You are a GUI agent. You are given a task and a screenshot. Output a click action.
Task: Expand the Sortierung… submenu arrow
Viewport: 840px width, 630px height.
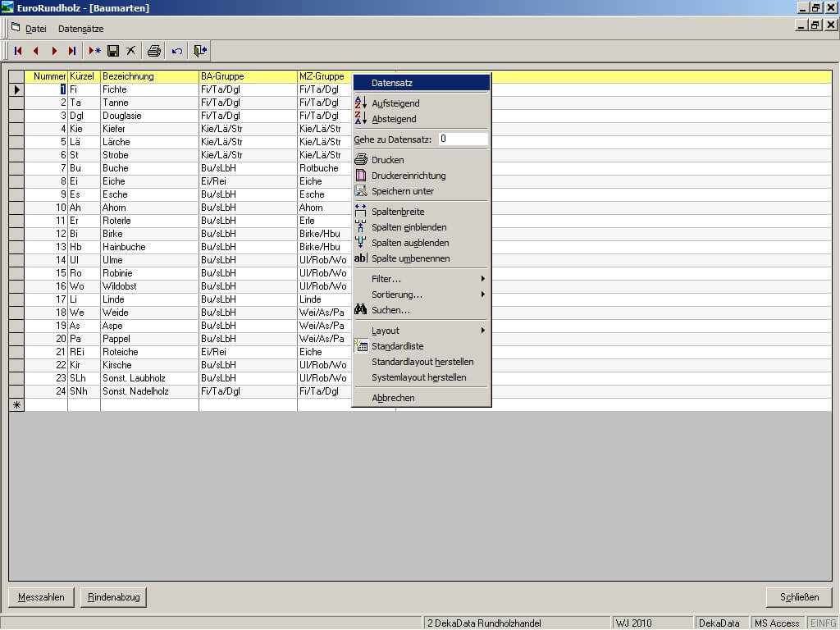tap(482, 294)
